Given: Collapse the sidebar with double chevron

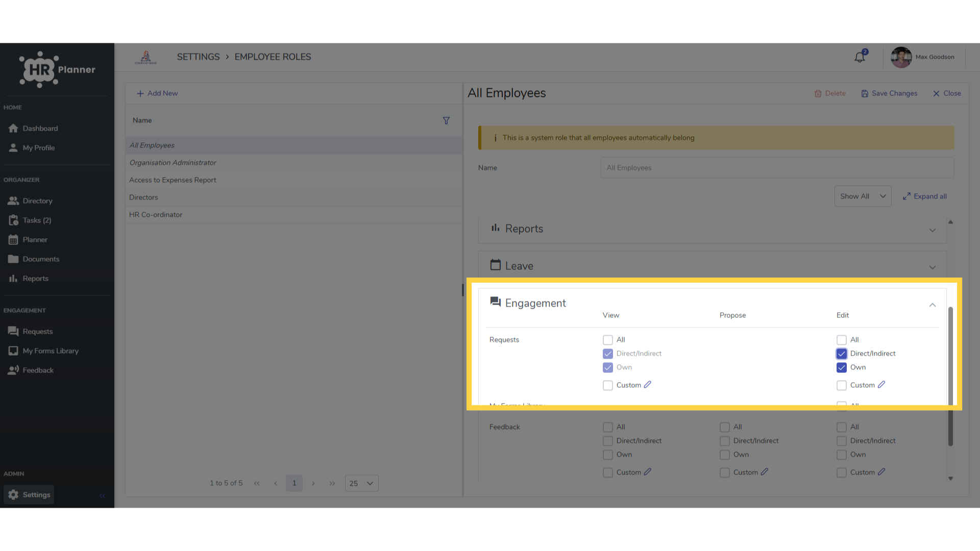Looking at the screenshot, I should click(x=102, y=495).
